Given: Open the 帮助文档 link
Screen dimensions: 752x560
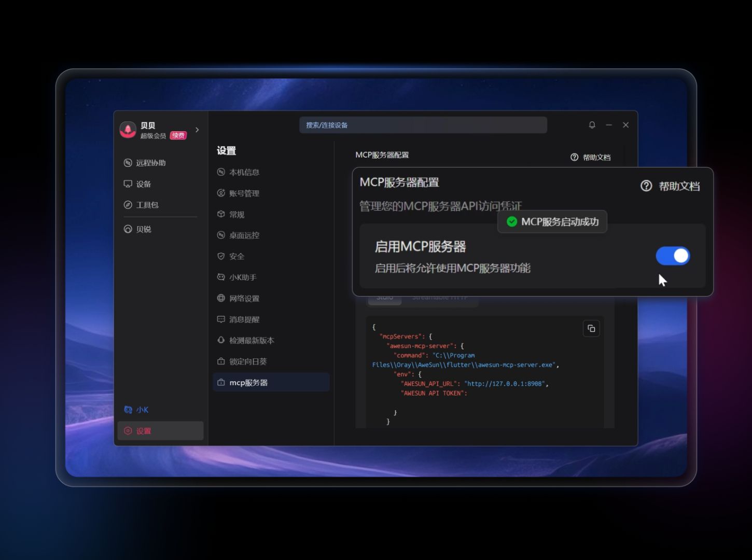Looking at the screenshot, I should coord(672,186).
